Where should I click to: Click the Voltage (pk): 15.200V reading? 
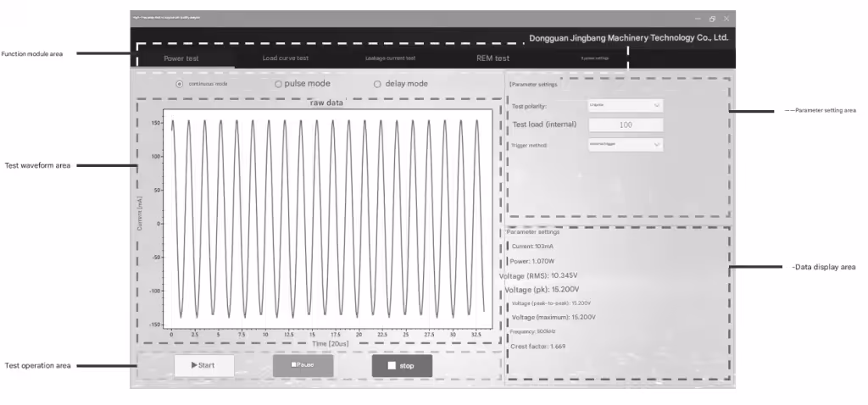tap(542, 290)
